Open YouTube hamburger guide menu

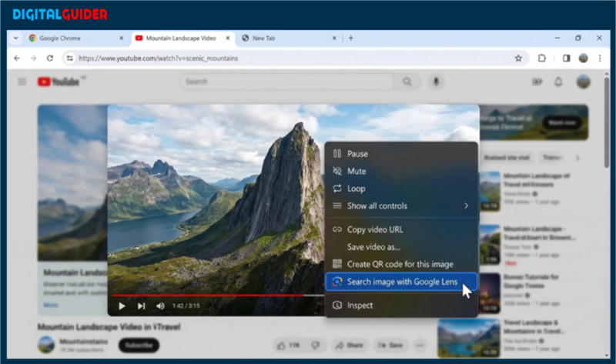[x=22, y=82]
